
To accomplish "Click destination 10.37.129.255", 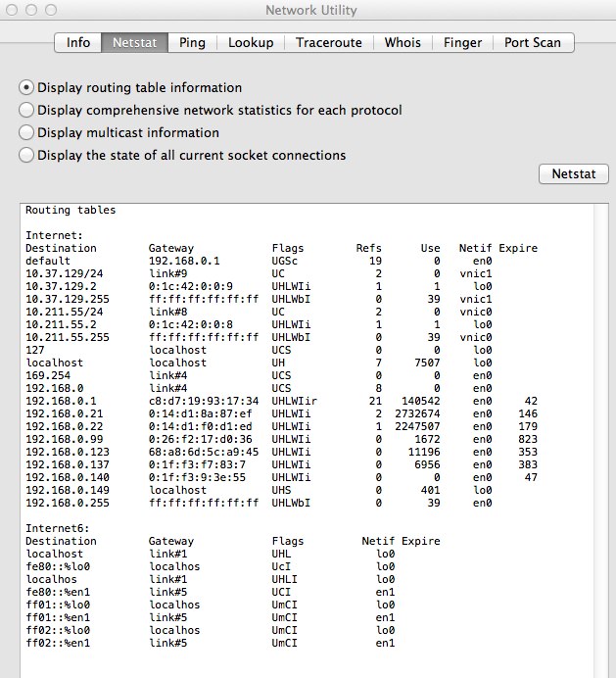I will pyautogui.click(x=68, y=299).
